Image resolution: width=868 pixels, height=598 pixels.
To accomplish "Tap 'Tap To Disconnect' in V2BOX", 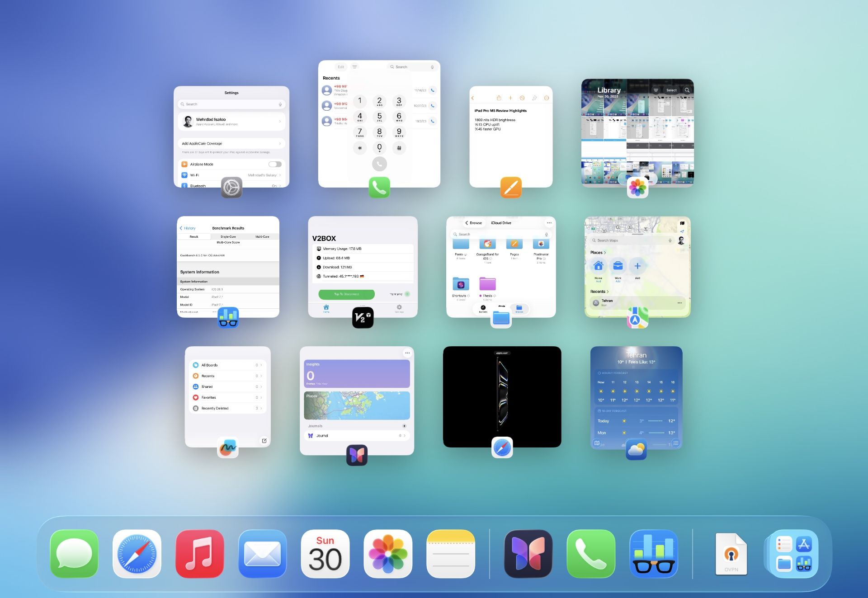I will click(346, 294).
